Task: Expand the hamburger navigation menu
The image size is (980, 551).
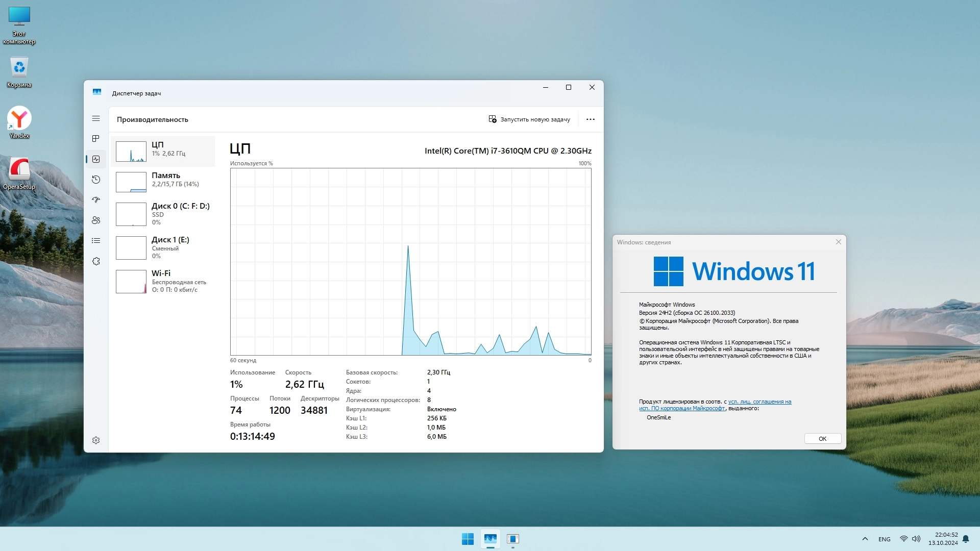Action: pyautogui.click(x=96, y=118)
